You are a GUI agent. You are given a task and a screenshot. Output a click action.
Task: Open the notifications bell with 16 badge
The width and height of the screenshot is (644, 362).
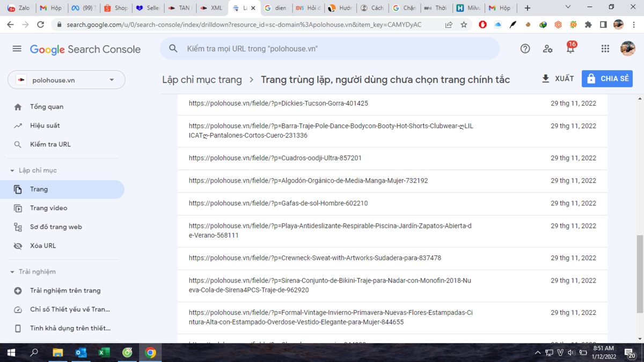click(570, 48)
